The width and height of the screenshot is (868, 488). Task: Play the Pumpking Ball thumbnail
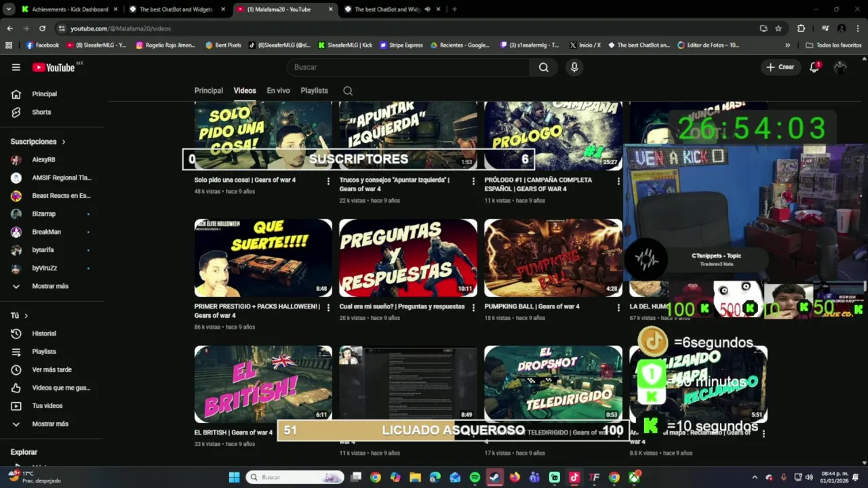click(x=553, y=258)
